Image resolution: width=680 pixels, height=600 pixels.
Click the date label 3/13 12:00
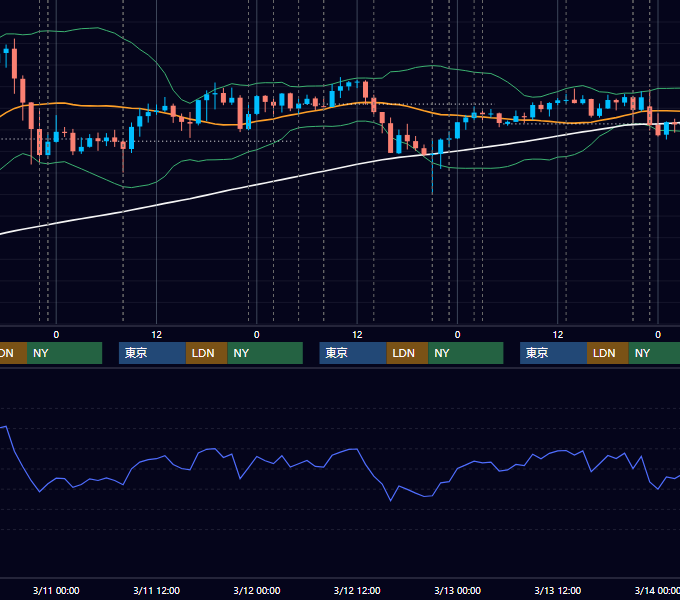tap(558, 590)
